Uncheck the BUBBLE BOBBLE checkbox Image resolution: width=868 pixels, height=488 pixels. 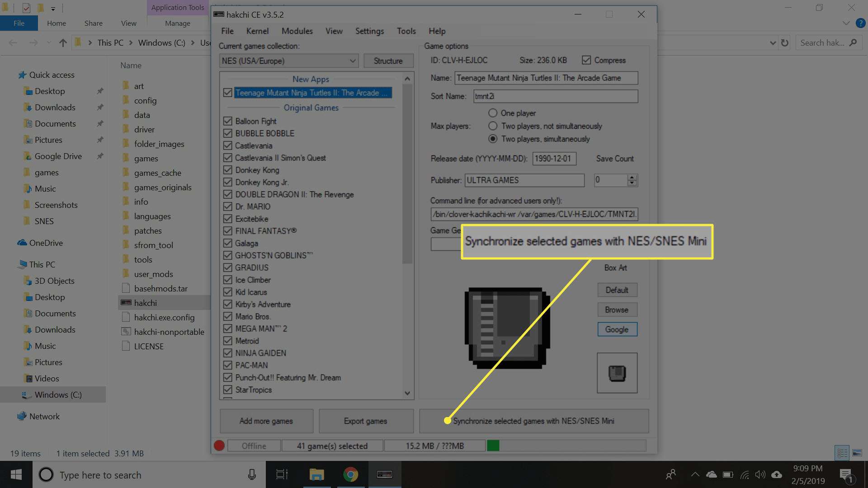[228, 133]
